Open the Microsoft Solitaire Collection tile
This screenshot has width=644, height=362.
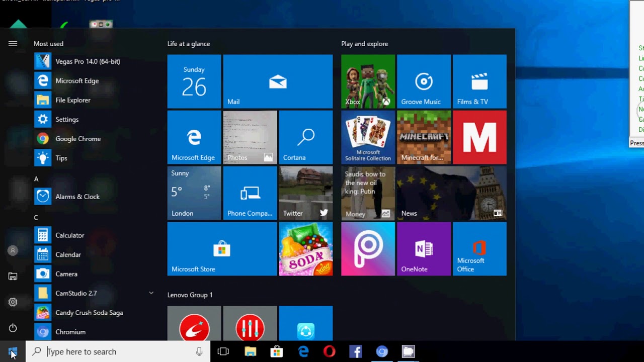click(368, 137)
